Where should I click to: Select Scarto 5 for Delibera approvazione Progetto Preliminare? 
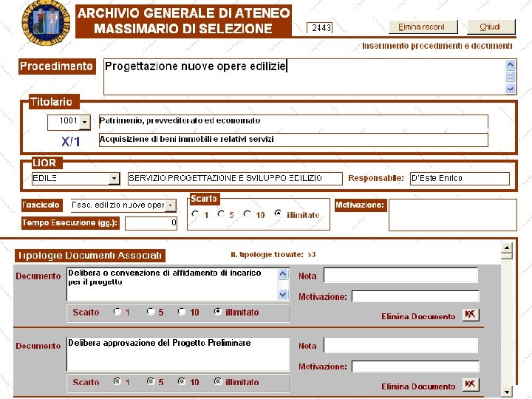tap(151, 381)
